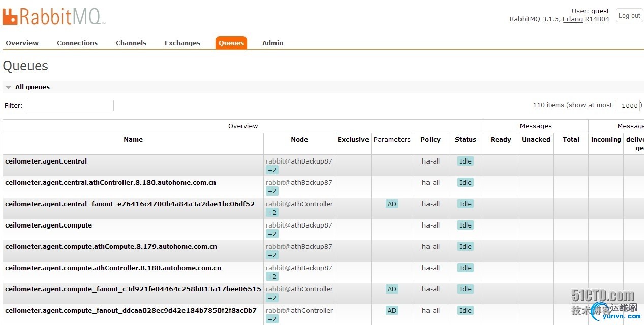Click the show at most items field

(x=627, y=105)
